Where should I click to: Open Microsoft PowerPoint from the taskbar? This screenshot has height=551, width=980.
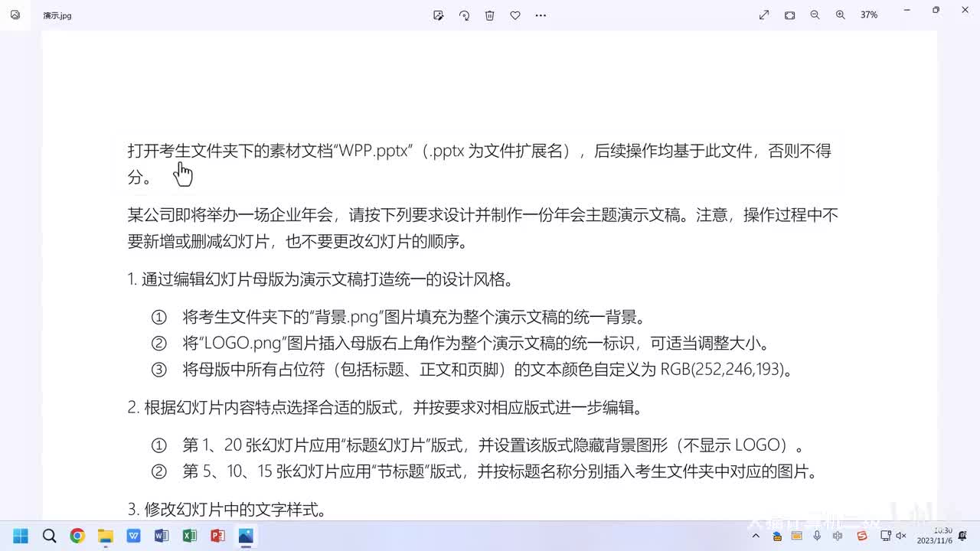[x=217, y=536]
